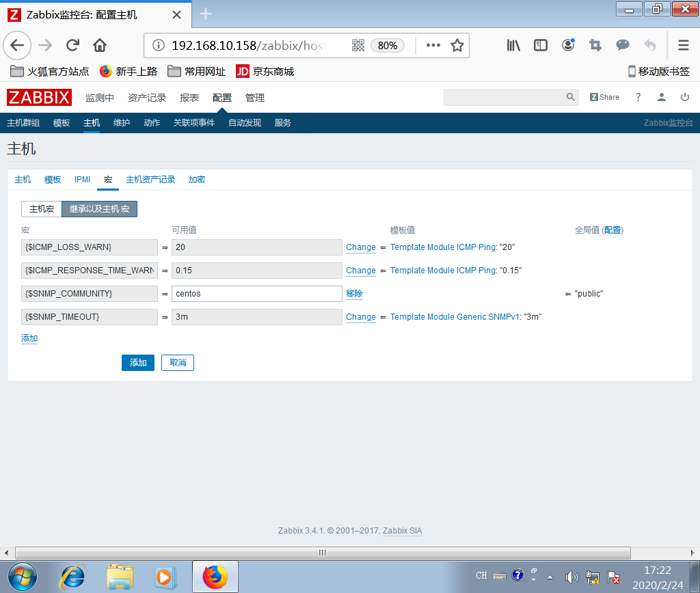The height and width of the screenshot is (593, 700).
Task: Click the ZABBIX logo
Action: (39, 97)
